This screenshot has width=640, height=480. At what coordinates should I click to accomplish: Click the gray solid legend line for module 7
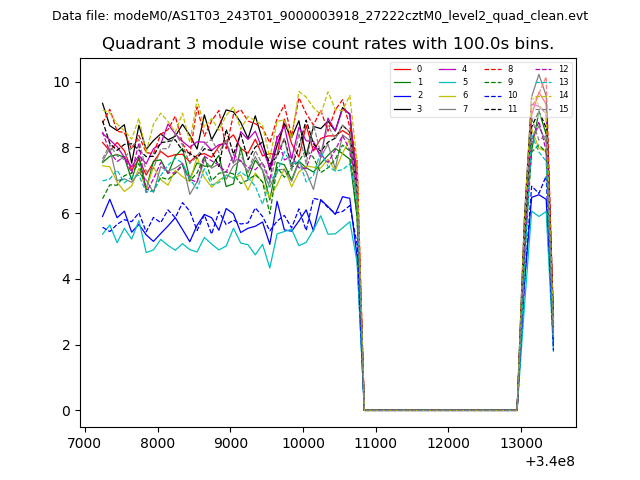448,108
